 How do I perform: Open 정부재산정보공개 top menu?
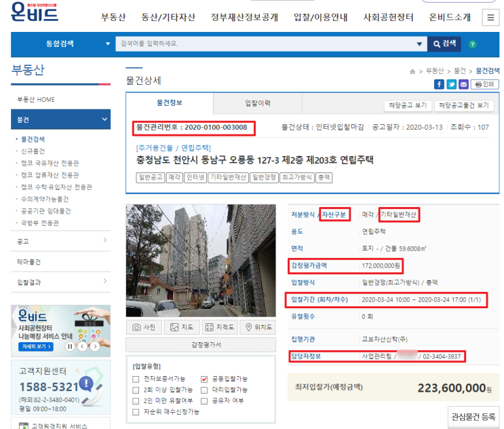[244, 18]
